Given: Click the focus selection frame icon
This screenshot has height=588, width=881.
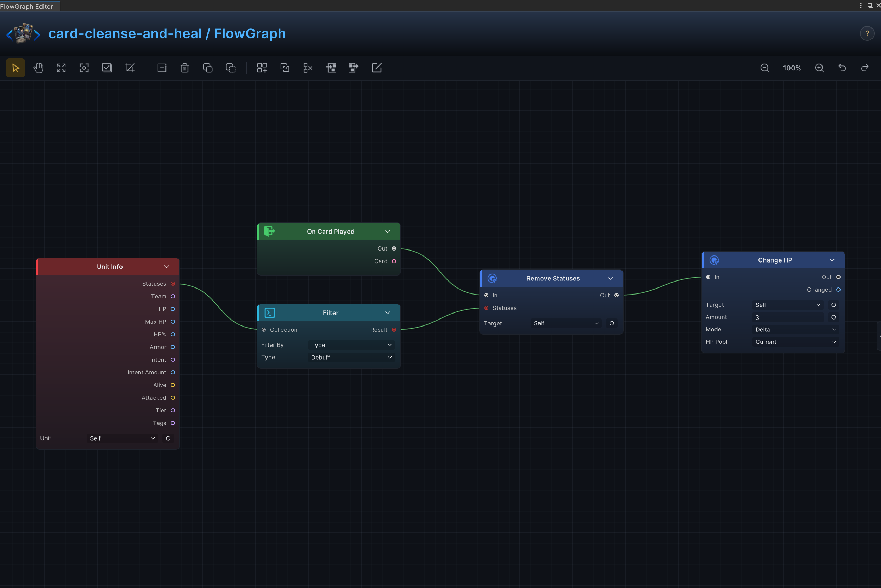Looking at the screenshot, I should coord(84,68).
